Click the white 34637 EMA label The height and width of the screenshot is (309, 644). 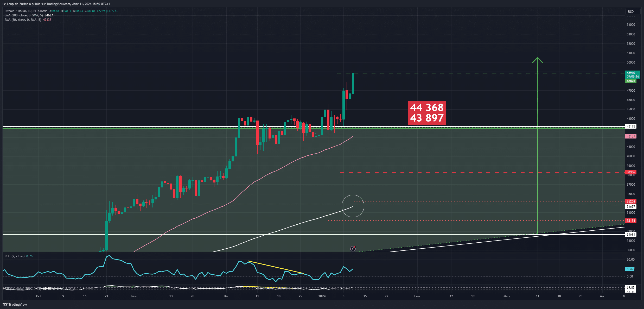click(x=631, y=207)
